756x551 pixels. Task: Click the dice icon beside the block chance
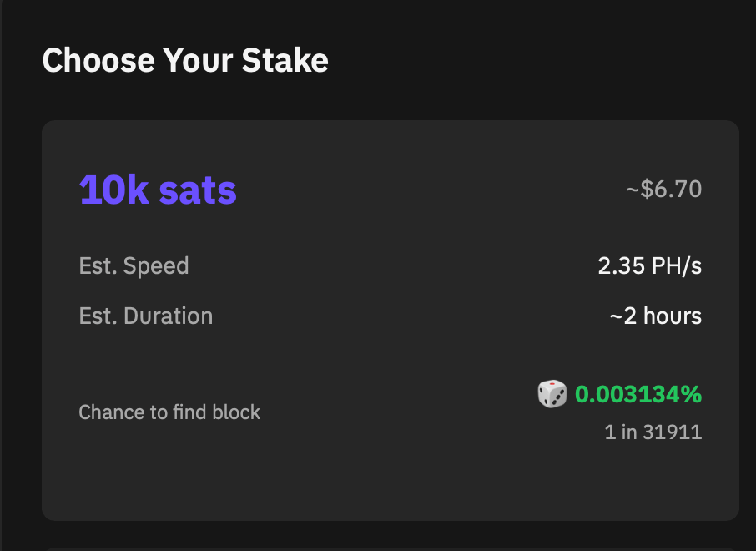point(552,394)
